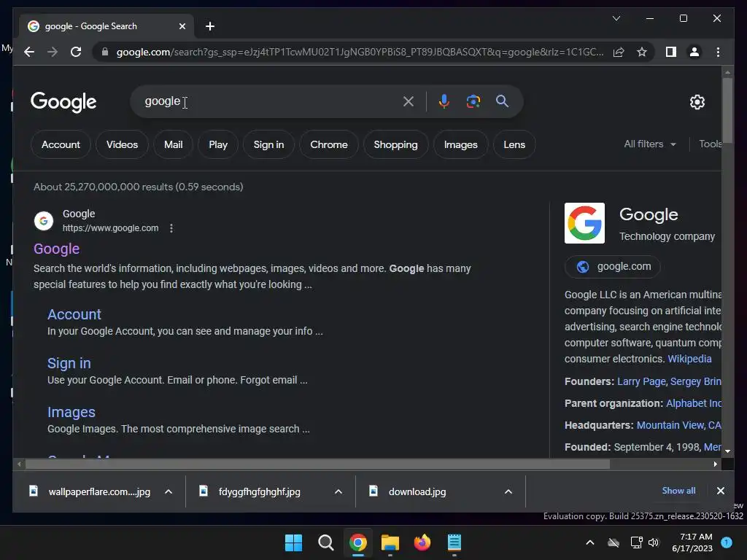
Task: Expand options for download.jpg download
Action: click(508, 491)
